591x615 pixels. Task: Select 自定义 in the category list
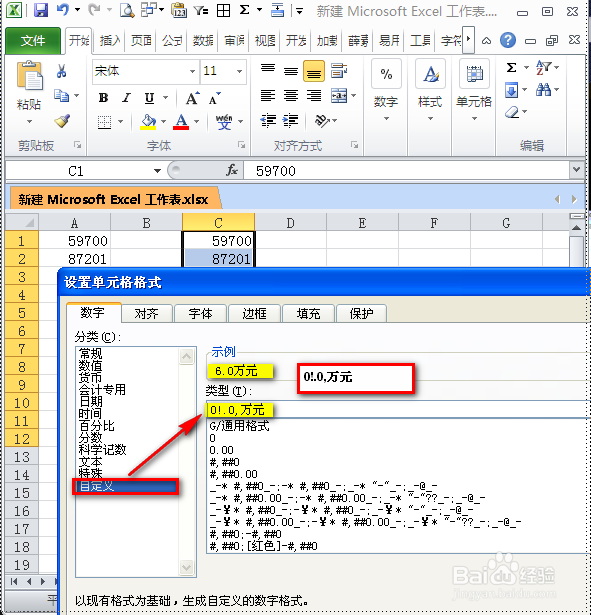pos(126,486)
